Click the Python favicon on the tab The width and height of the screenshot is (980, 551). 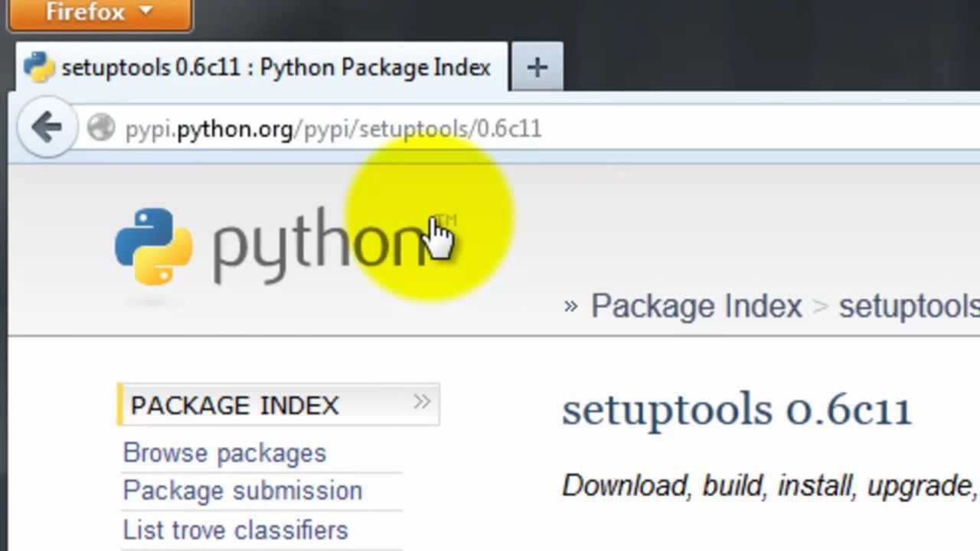[x=39, y=67]
